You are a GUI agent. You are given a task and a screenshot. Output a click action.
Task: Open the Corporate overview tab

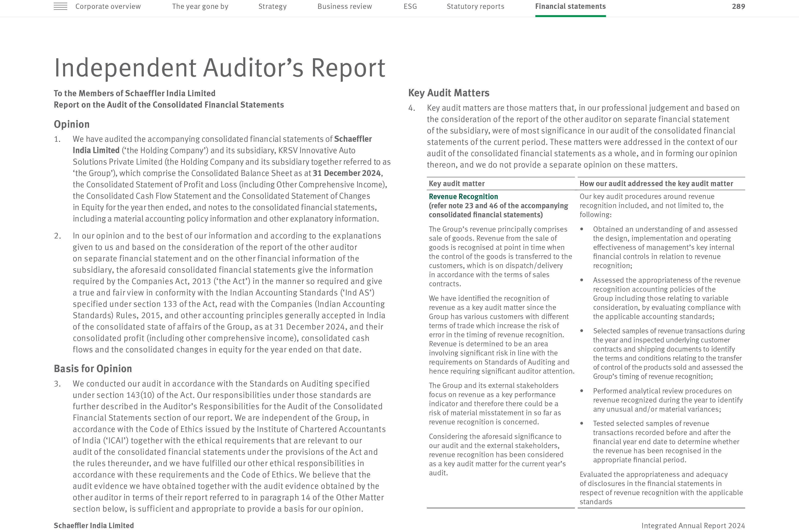(108, 6)
